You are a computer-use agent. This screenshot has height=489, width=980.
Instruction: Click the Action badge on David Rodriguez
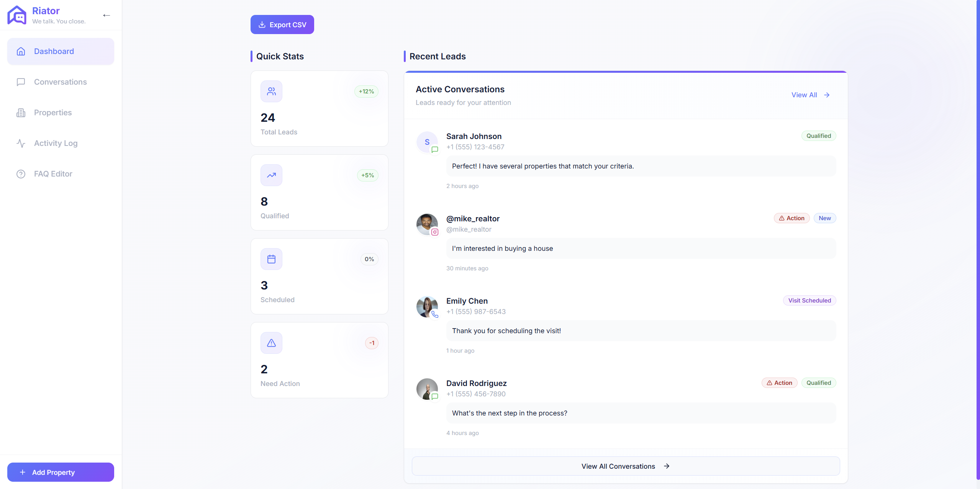[x=779, y=383]
